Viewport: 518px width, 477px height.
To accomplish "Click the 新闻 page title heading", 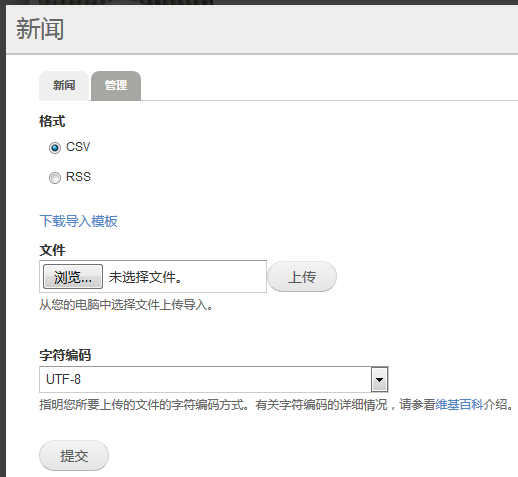I will pyautogui.click(x=40, y=29).
